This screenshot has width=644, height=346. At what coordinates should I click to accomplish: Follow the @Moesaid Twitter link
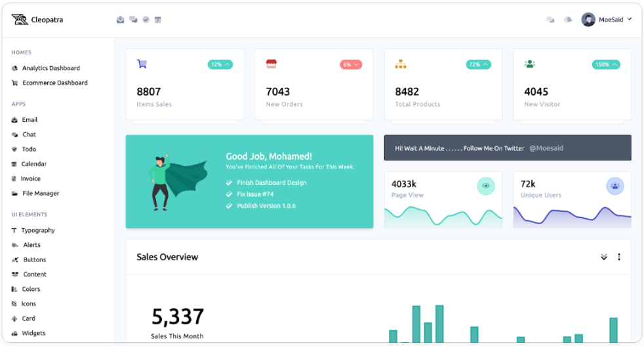click(x=546, y=148)
